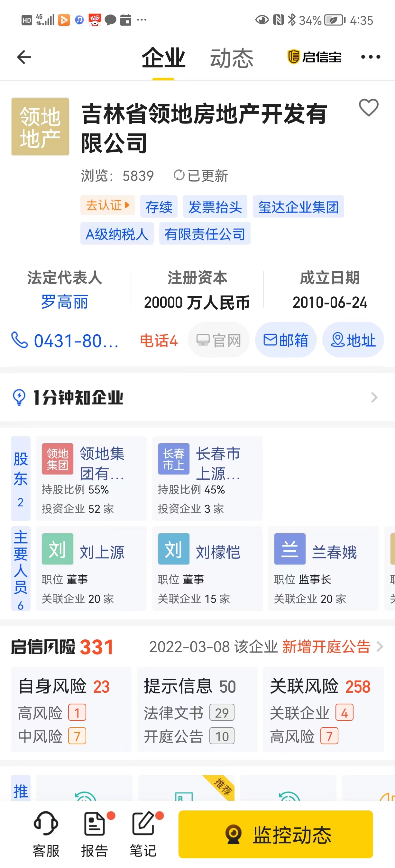Image resolution: width=395 pixels, height=868 pixels.
Task: Open the 主要人员 6 side tab
Action: 21,569
